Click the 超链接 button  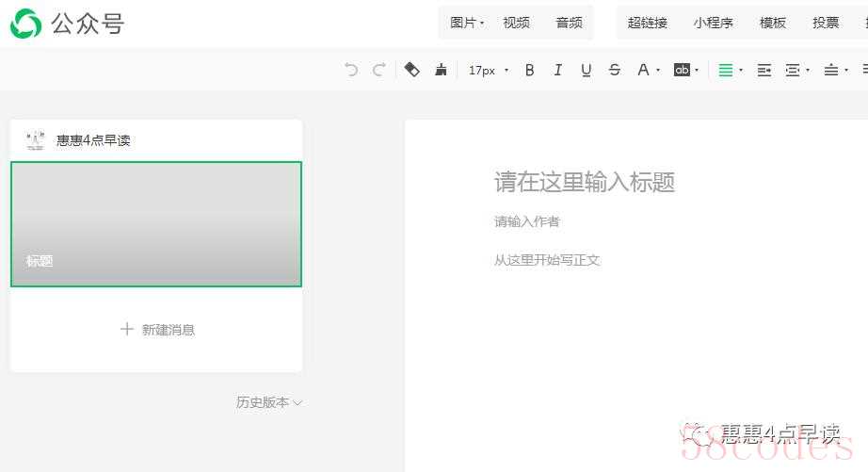click(647, 23)
